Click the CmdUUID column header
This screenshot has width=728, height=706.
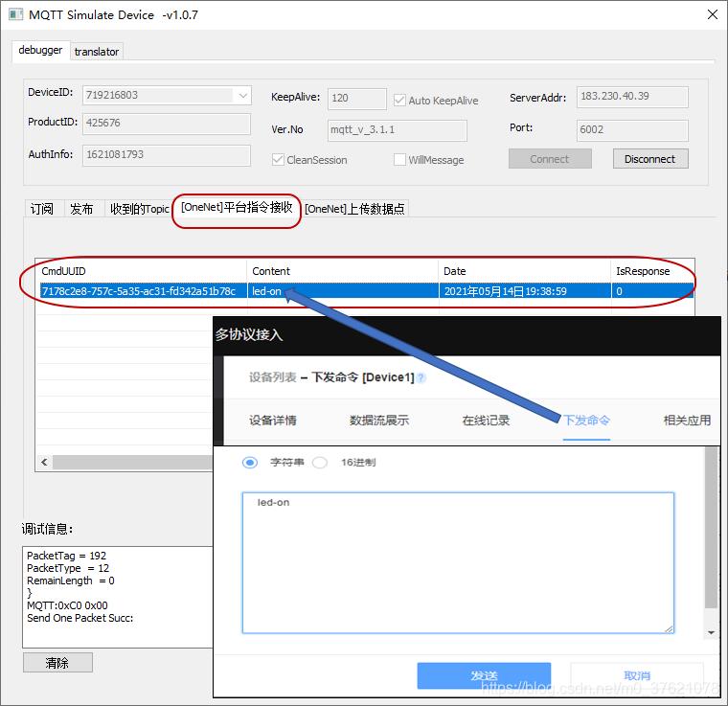tap(141, 271)
